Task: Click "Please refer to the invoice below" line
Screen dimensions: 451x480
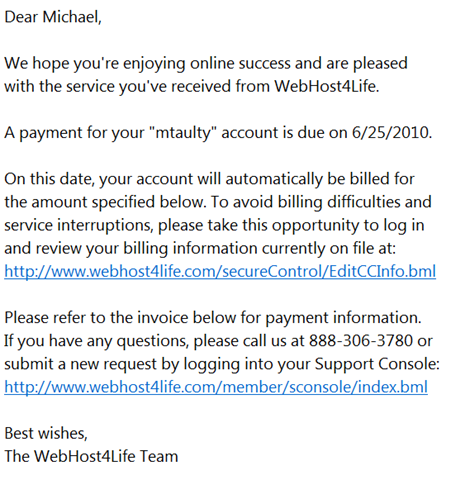Action: tap(213, 318)
